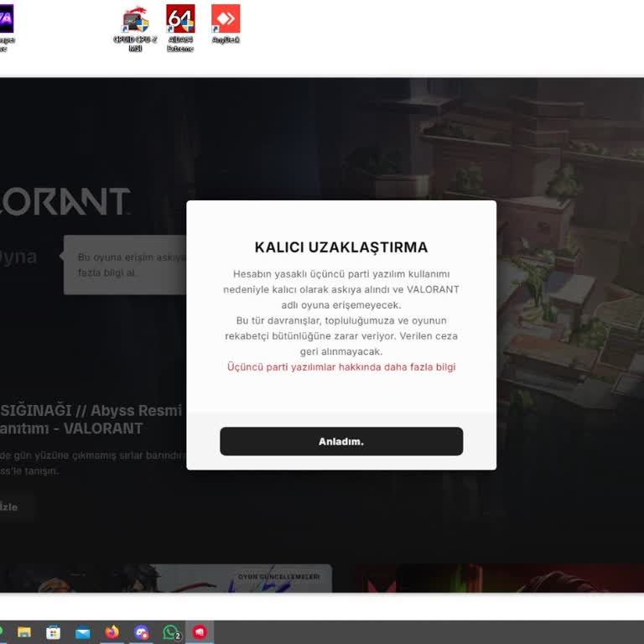The width and height of the screenshot is (644, 644).
Task: Open the OYUN GÜNCELLEMELERİ news card
Action: point(166,578)
